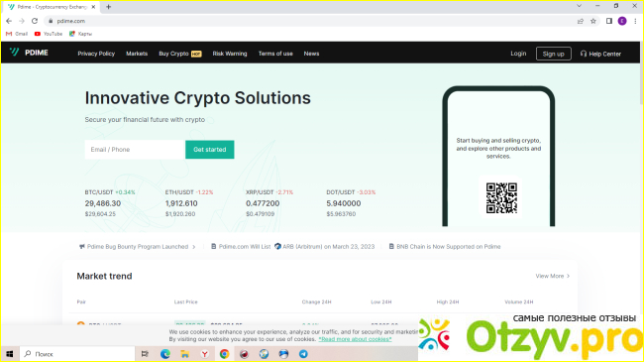
Task: Click the PDIME logo in header
Action: [29, 53]
